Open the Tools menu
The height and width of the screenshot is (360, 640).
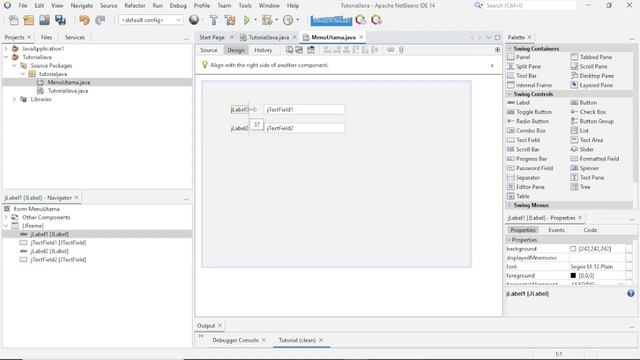click(245, 6)
